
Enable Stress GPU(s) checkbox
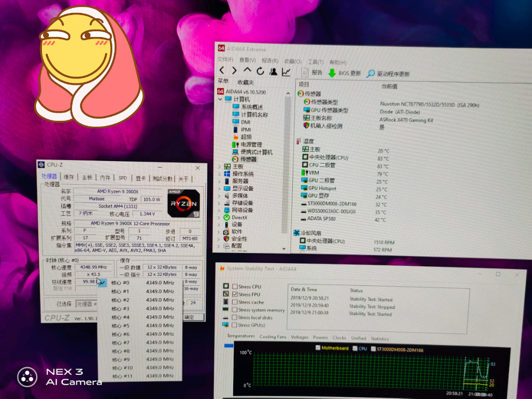[x=234, y=325]
